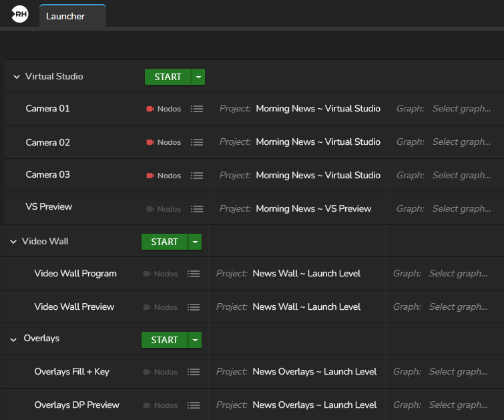Open Overlays START dropdown arrow
The height and width of the screenshot is (420, 504).
pos(195,340)
